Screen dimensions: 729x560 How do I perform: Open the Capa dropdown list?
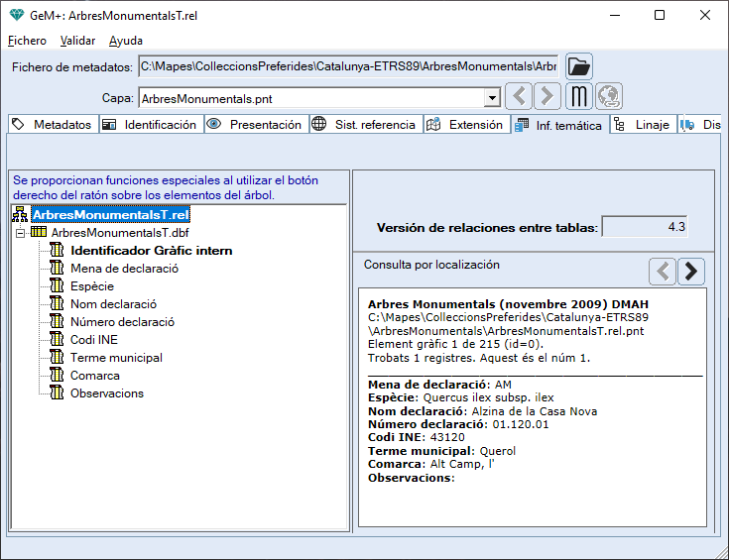pos(491,98)
